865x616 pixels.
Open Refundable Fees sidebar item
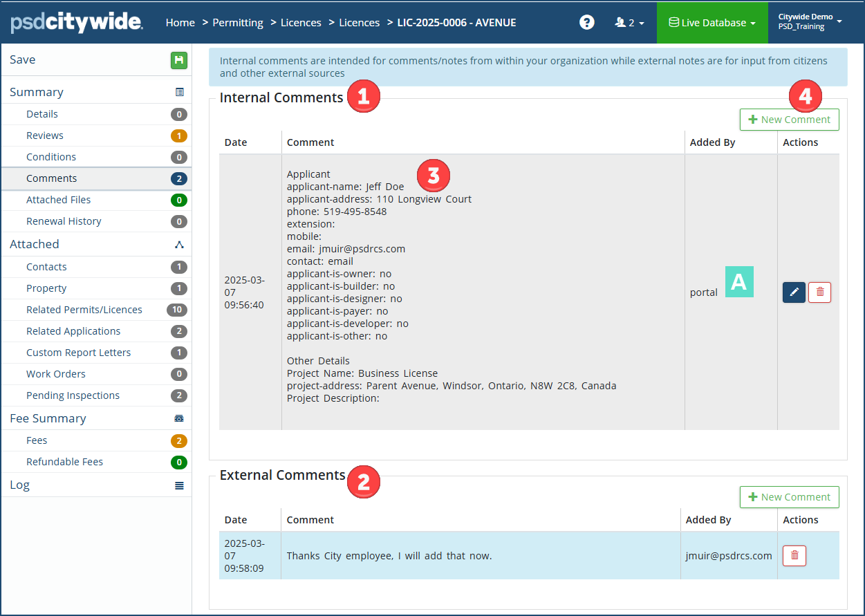[96, 462]
